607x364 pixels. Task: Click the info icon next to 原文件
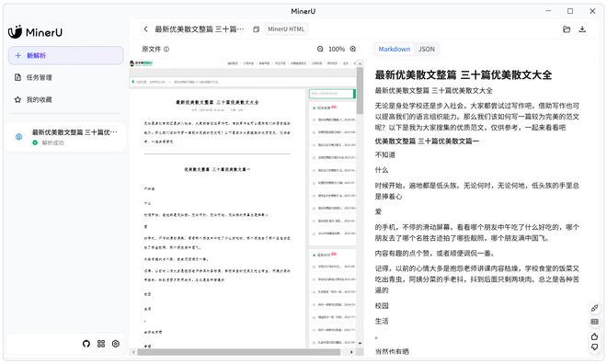pyautogui.click(x=166, y=49)
